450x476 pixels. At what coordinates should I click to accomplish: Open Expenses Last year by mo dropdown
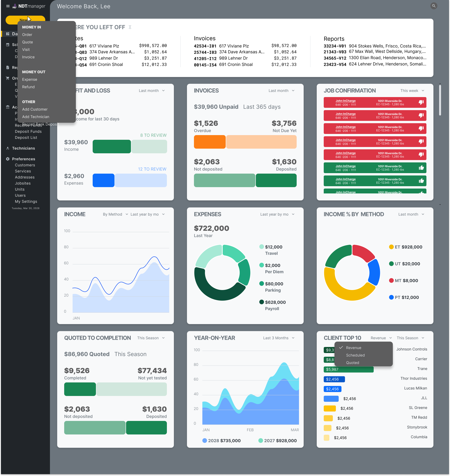click(x=277, y=214)
